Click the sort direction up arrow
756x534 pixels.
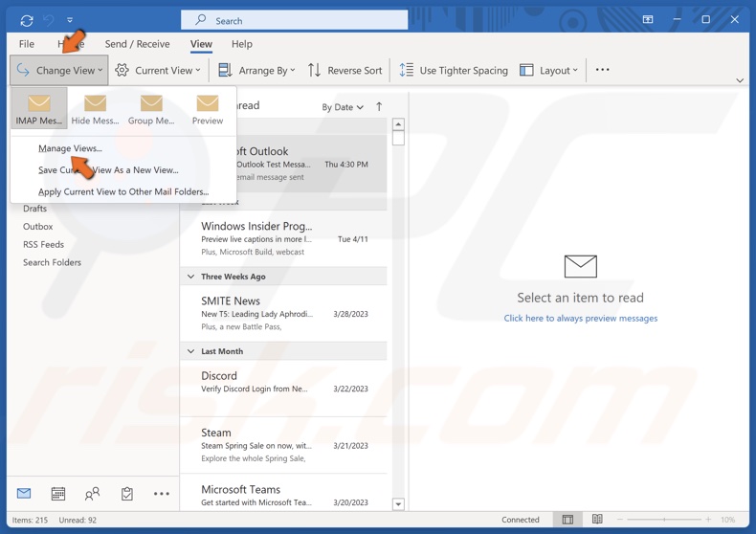[379, 106]
